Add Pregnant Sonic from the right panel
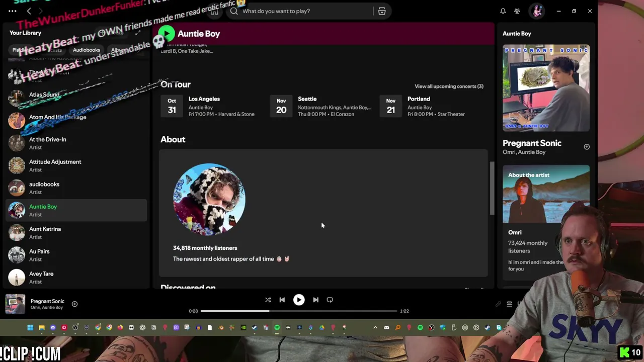The image size is (644, 362). pyautogui.click(x=587, y=147)
